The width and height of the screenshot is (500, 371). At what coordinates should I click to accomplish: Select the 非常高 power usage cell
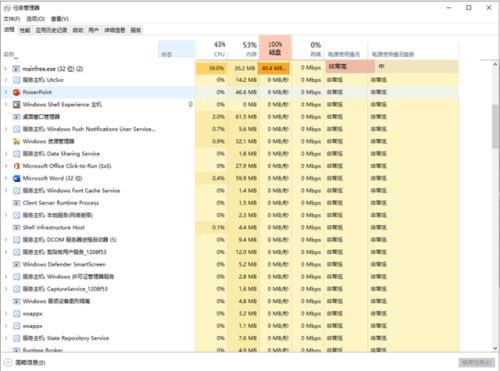tap(350, 67)
